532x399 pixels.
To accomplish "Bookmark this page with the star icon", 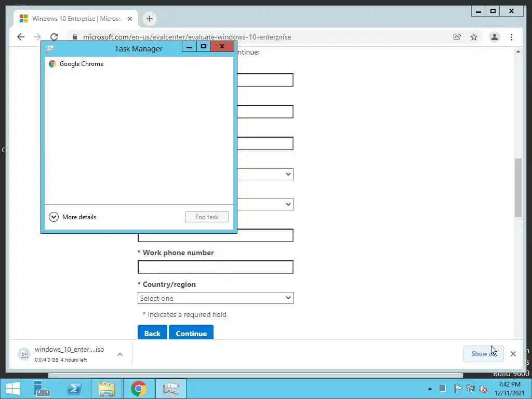I will click(x=474, y=37).
